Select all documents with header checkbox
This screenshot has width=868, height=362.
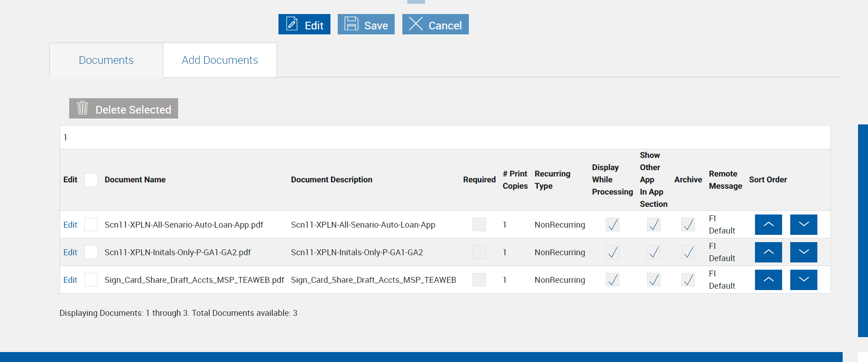[91, 180]
